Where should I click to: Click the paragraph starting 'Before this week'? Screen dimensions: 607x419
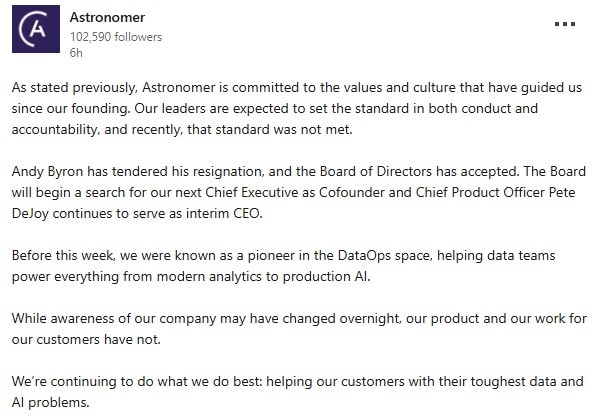(283, 266)
